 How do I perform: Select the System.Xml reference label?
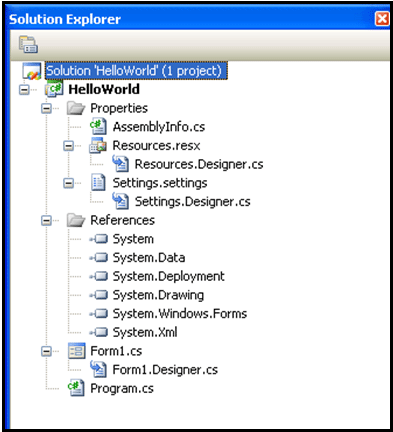[x=145, y=332]
